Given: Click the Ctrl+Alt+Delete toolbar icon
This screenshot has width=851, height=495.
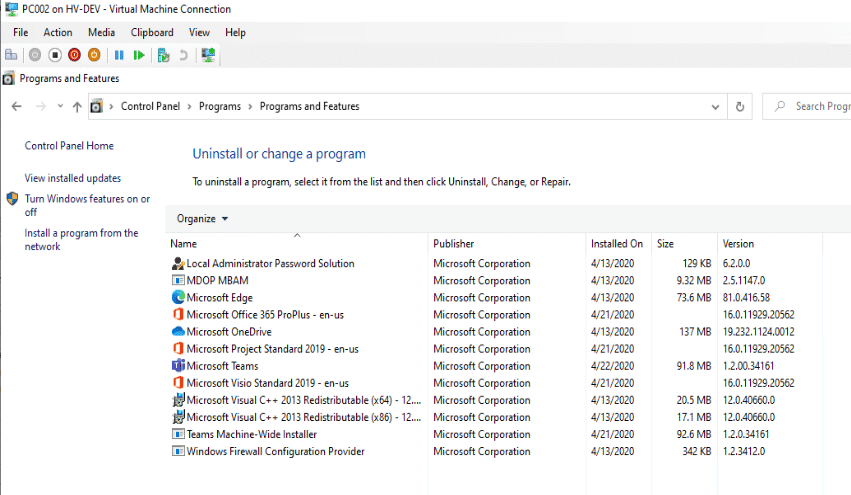Looking at the screenshot, I should click(x=11, y=55).
